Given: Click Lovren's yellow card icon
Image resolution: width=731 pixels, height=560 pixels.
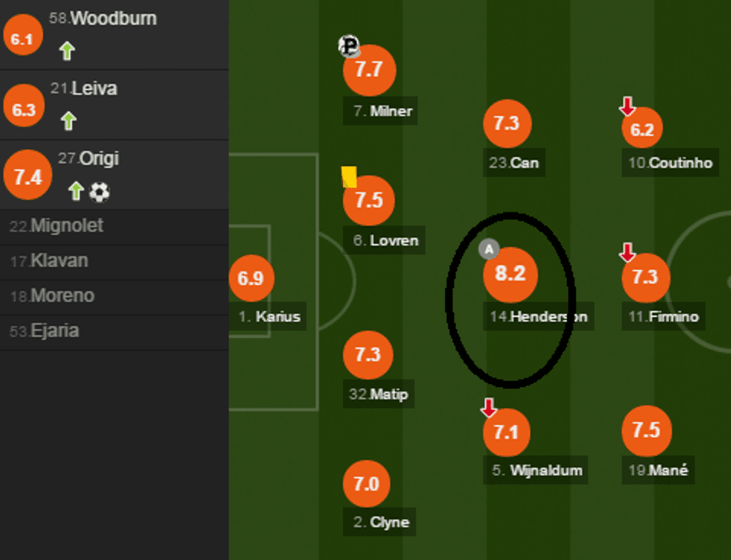Looking at the screenshot, I should [x=349, y=177].
